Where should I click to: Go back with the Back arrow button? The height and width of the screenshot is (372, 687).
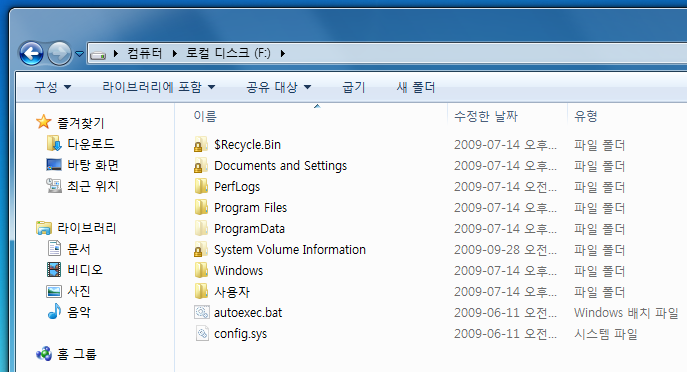tap(32, 54)
